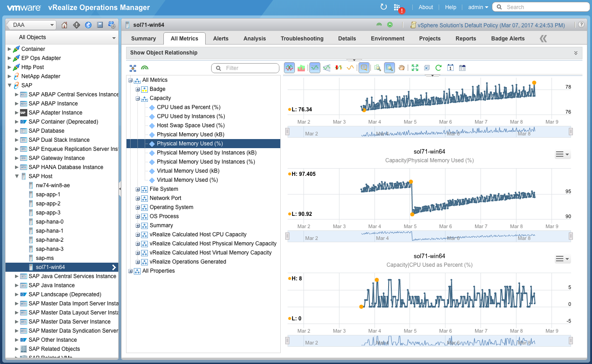Click the Home icon in the left panel
The image size is (592, 364).
64,25
